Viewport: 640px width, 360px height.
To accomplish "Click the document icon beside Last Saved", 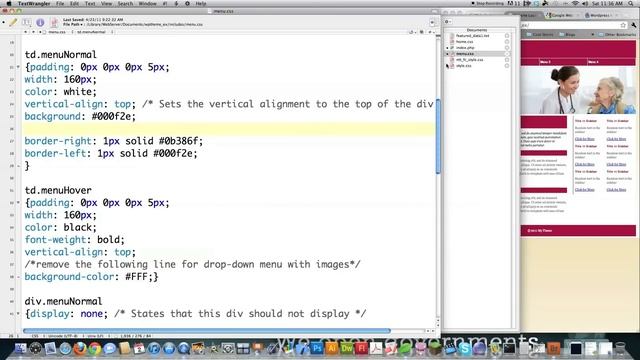I will pyautogui.click(x=54, y=22).
